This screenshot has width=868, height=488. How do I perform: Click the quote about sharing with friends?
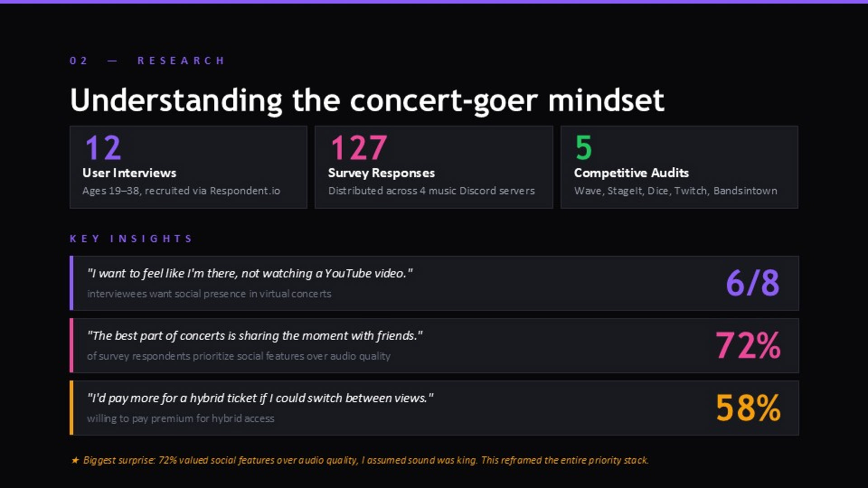tap(255, 336)
